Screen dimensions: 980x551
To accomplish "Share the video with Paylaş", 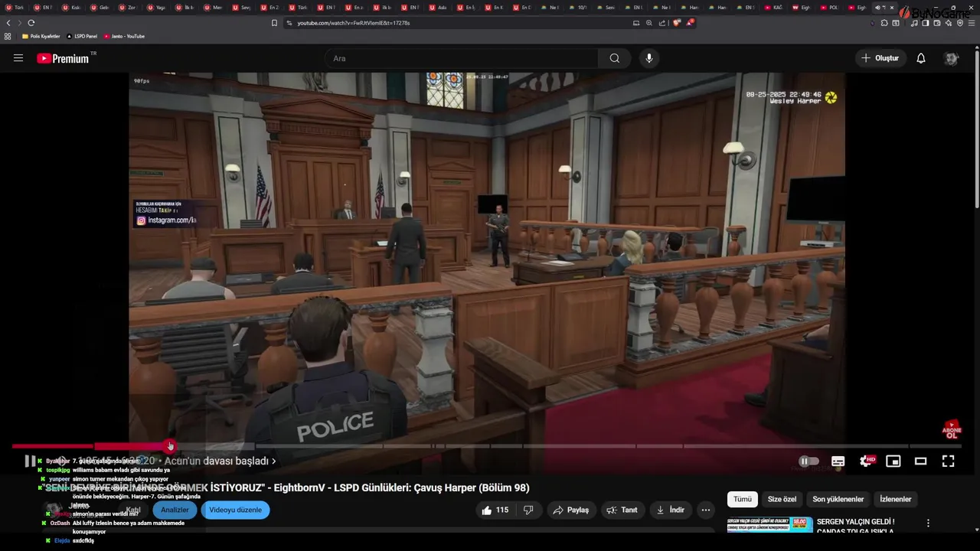I will (571, 510).
